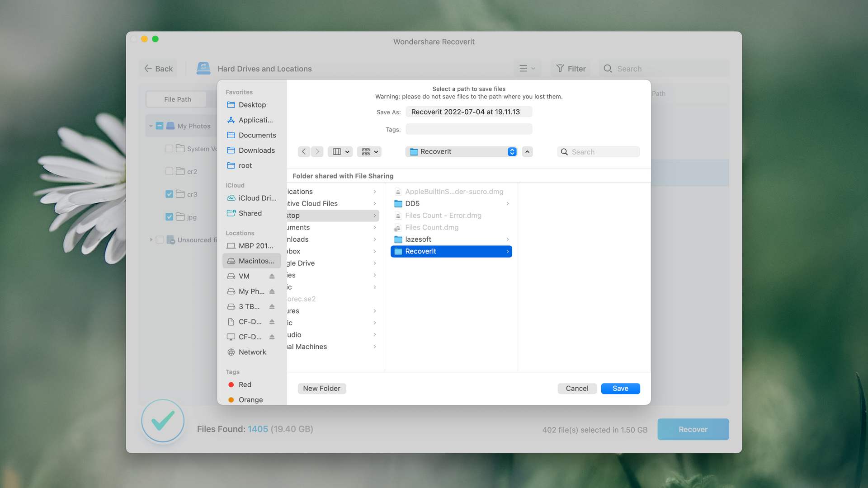Click the Recover button
The width and height of the screenshot is (868, 488).
click(x=693, y=429)
